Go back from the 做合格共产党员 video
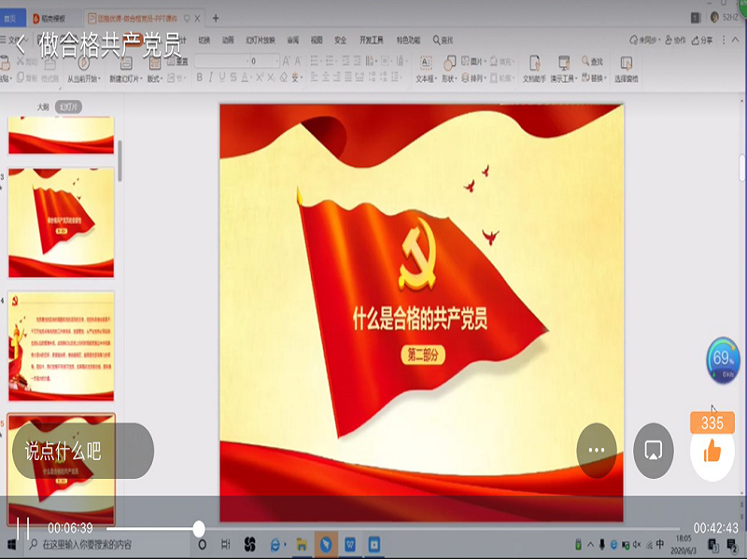The height and width of the screenshot is (560, 747). pos(20,45)
